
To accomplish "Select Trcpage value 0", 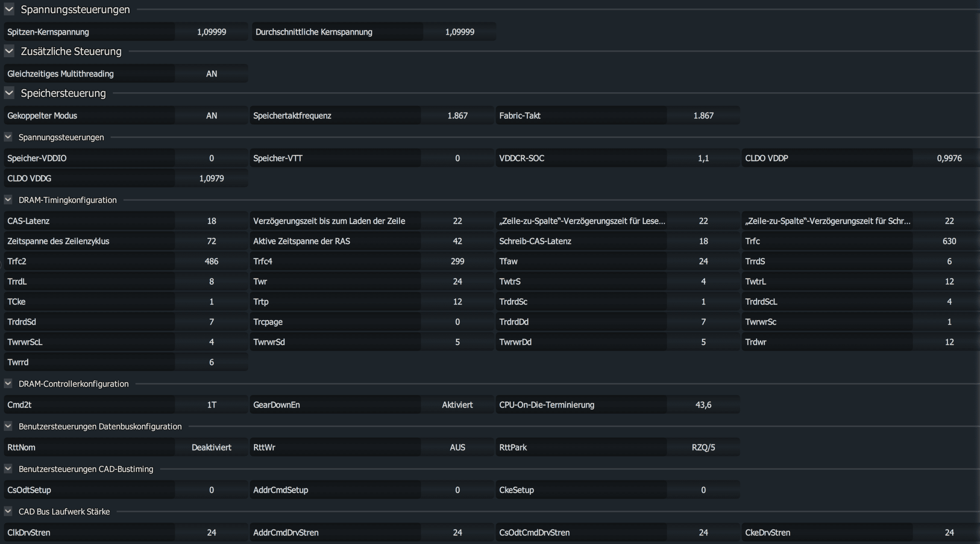I will click(457, 322).
